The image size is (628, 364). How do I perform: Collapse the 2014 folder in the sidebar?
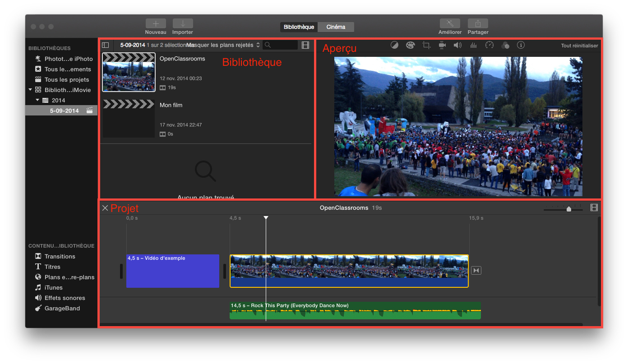(38, 100)
